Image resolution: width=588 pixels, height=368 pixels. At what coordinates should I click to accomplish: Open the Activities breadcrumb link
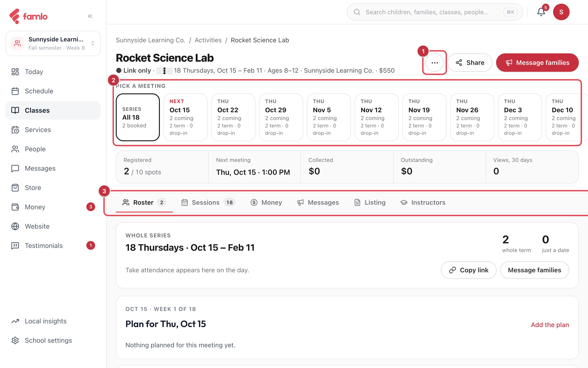(x=208, y=40)
